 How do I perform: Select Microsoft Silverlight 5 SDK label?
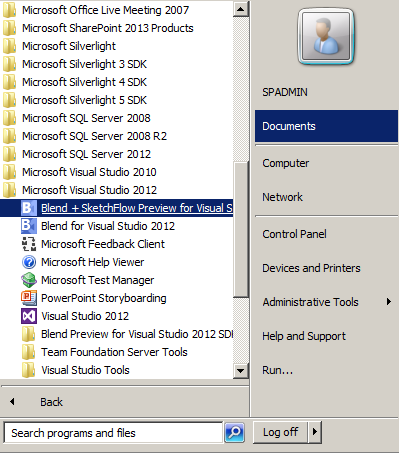[84, 100]
